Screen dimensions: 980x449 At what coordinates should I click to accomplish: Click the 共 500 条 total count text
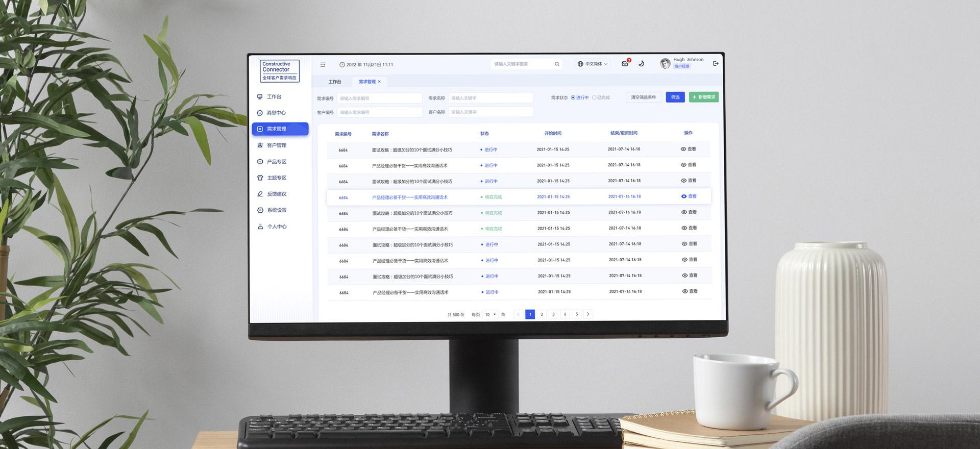(x=456, y=315)
